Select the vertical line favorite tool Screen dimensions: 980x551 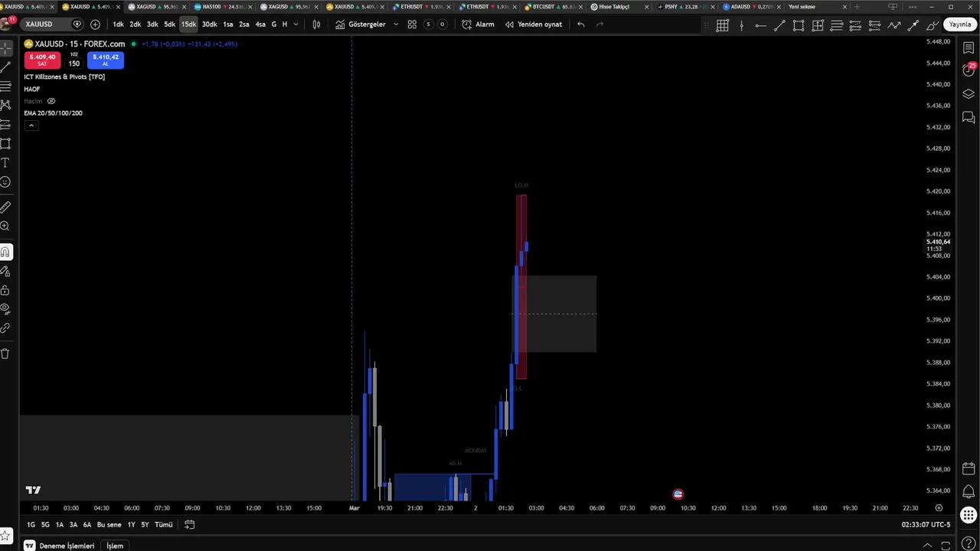coord(741,25)
